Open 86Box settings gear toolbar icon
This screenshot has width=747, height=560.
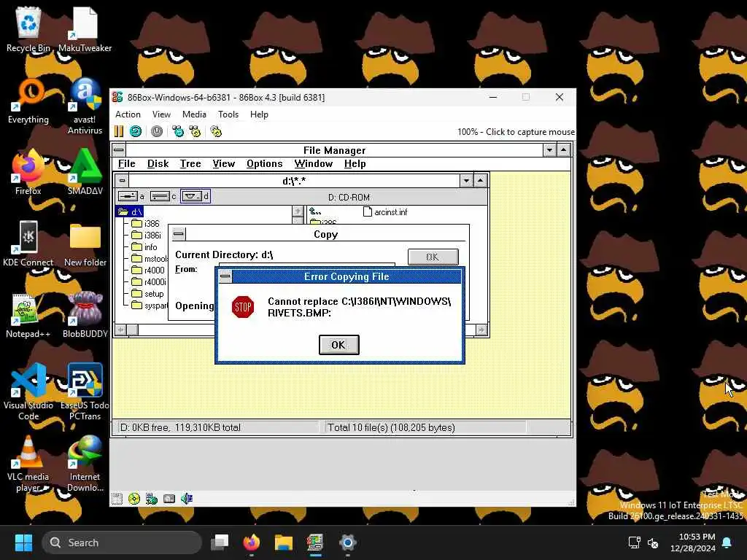216,131
